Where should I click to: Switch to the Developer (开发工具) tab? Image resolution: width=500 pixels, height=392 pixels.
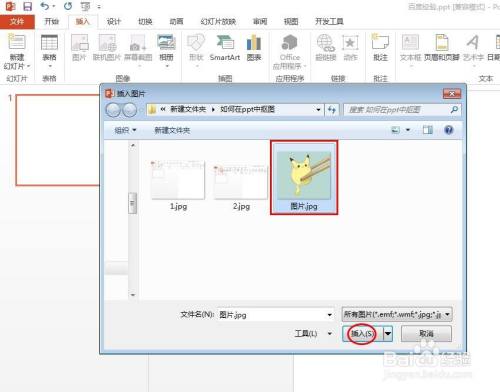coord(329,22)
